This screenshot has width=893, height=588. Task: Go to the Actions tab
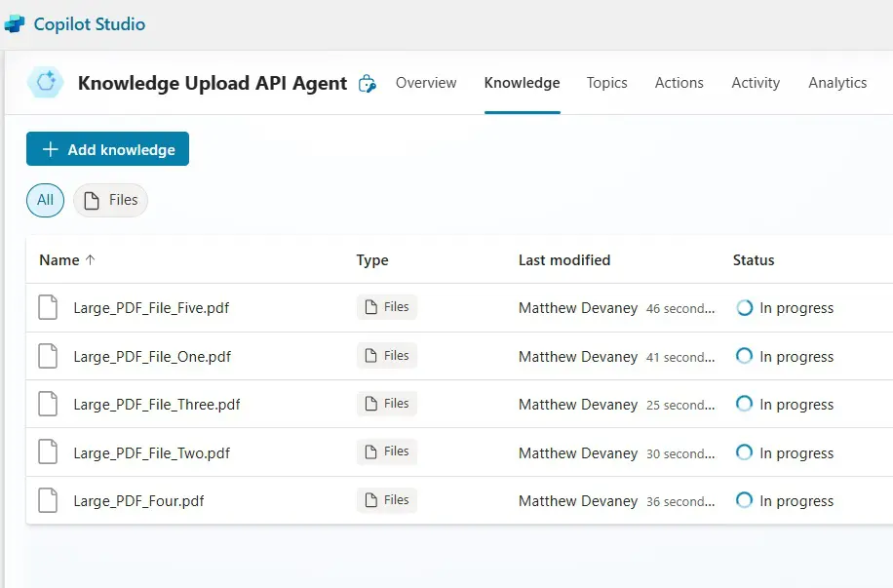pyautogui.click(x=679, y=83)
